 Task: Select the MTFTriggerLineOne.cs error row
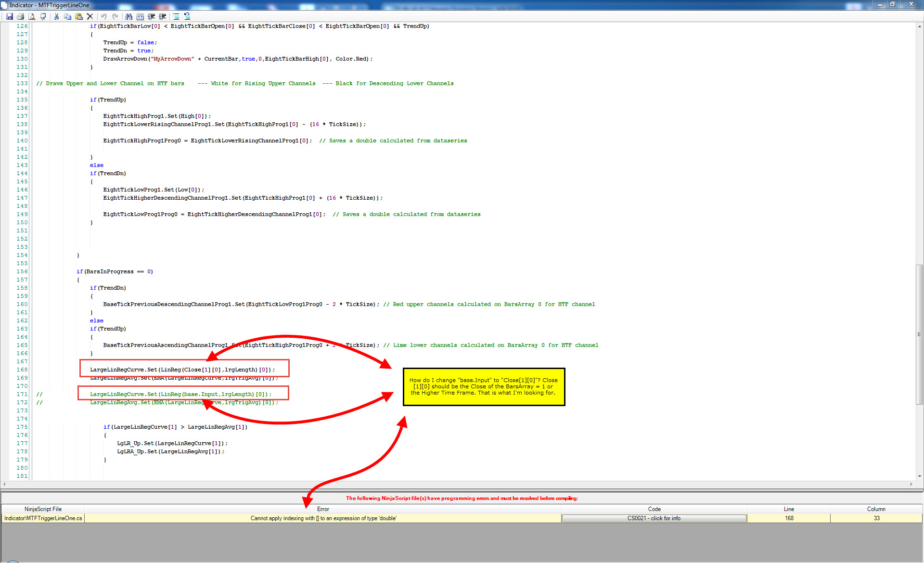coord(43,518)
